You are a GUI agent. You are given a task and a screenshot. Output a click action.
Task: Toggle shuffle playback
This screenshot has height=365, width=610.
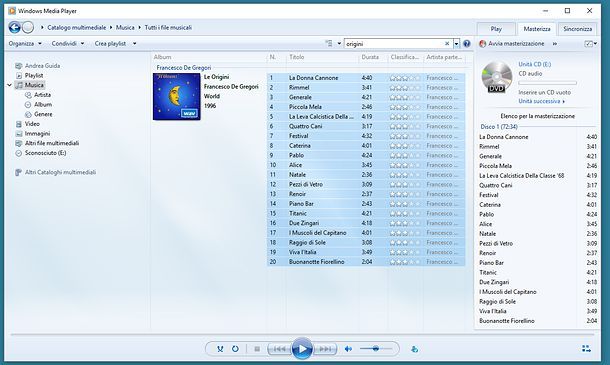[220, 349]
